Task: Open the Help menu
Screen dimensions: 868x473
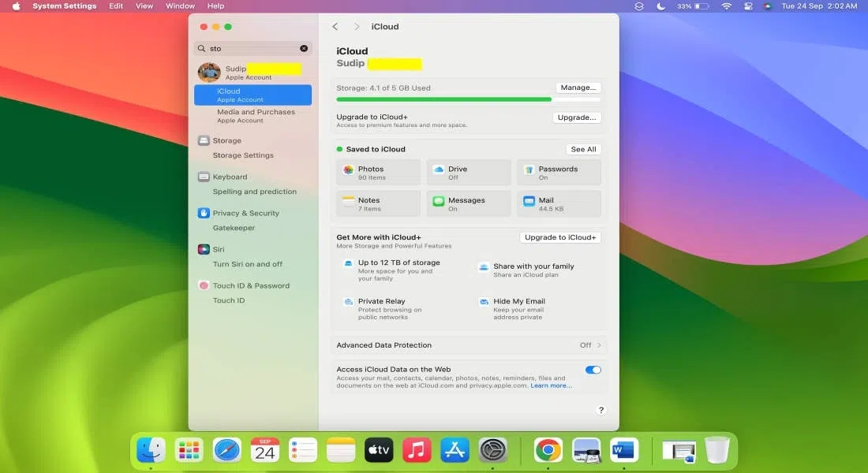Action: click(x=216, y=6)
